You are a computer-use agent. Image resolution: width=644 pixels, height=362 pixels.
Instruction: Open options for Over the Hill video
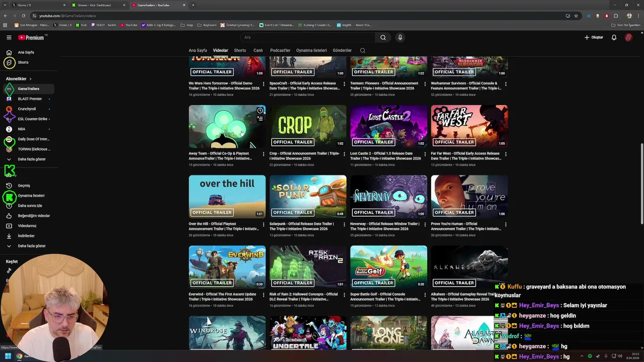(x=263, y=225)
